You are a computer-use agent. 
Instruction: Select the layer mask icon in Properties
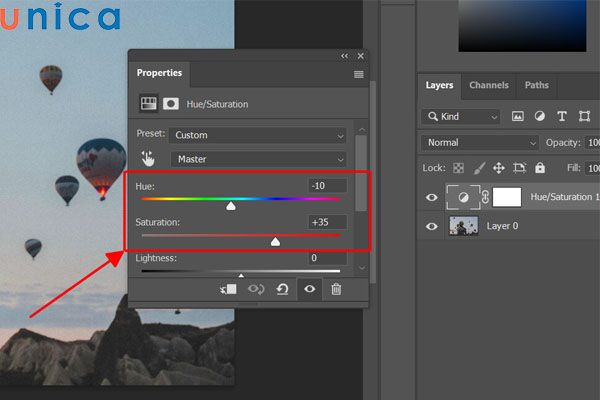171,103
